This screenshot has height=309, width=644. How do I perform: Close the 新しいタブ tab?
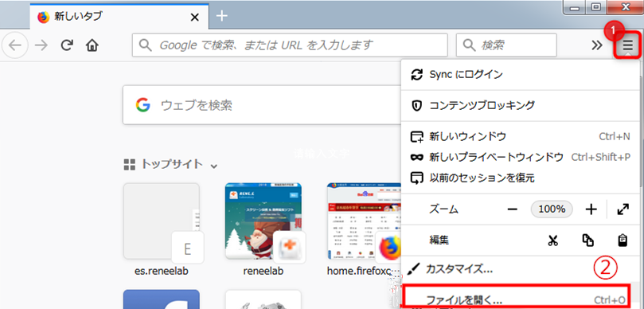tap(195, 18)
